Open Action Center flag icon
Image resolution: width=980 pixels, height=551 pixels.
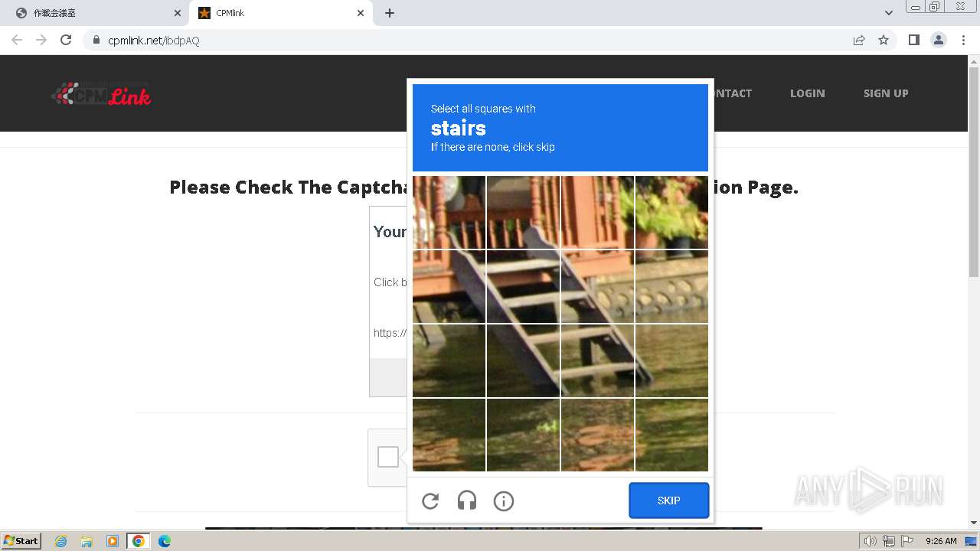pos(906,541)
